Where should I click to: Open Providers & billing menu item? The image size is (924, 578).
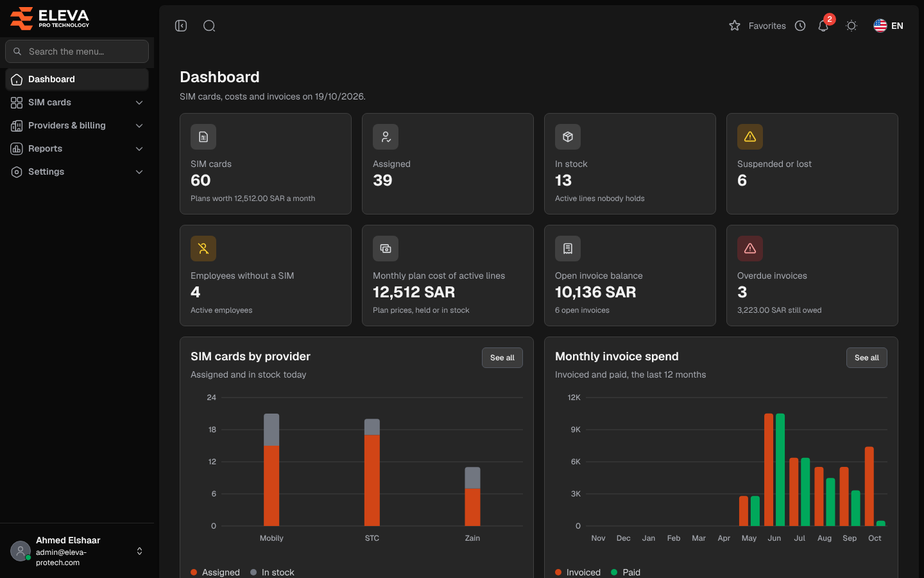point(77,126)
